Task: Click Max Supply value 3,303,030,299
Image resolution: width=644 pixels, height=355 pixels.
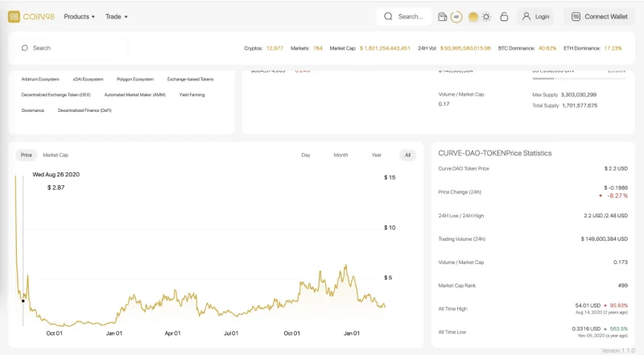Action: tap(579, 94)
